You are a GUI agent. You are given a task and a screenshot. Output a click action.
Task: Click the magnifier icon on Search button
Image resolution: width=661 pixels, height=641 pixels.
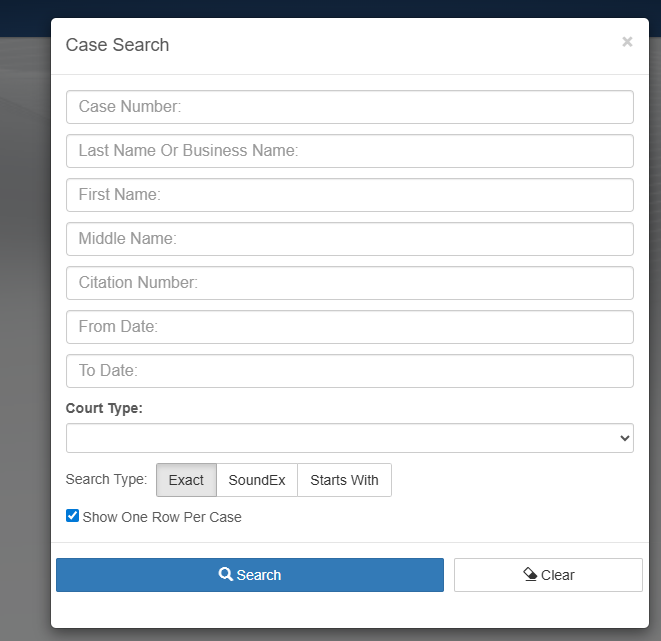click(226, 575)
